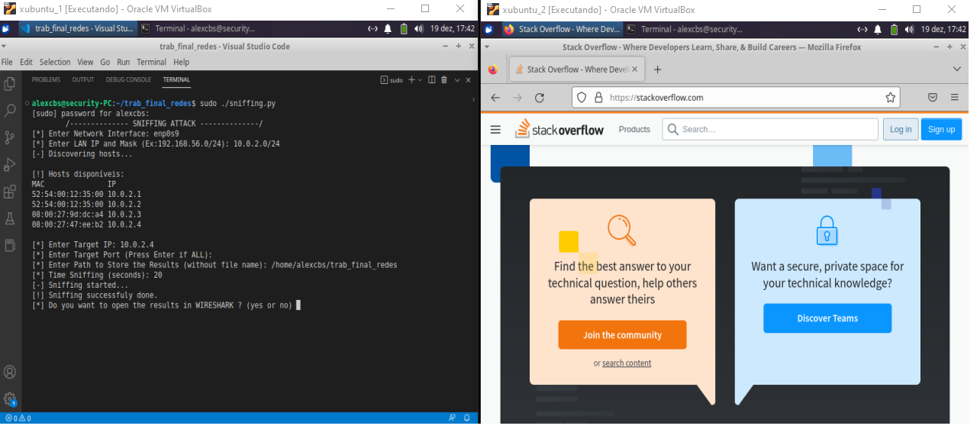Open the File menu in VS Code
The image size is (980, 429).
coord(7,62)
